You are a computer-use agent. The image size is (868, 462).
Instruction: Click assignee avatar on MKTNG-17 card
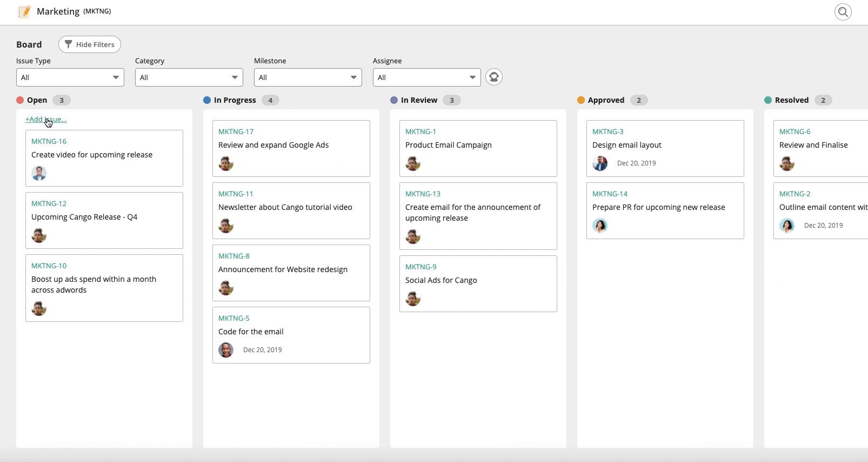pyautogui.click(x=226, y=163)
